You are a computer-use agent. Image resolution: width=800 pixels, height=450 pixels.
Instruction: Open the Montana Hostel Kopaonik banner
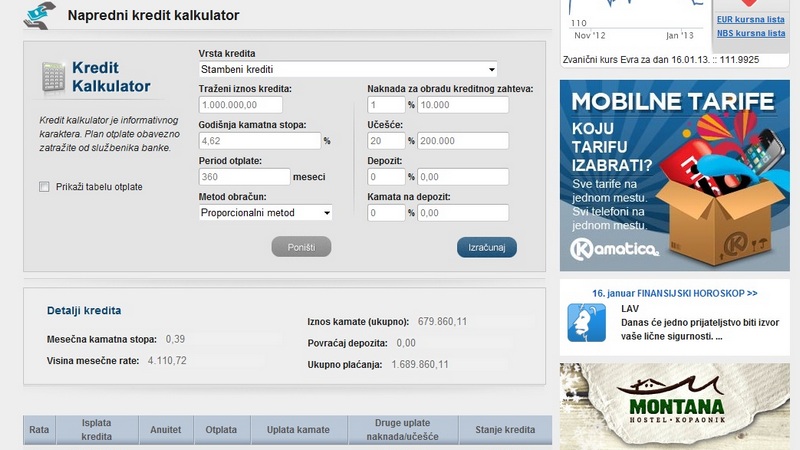(x=674, y=406)
